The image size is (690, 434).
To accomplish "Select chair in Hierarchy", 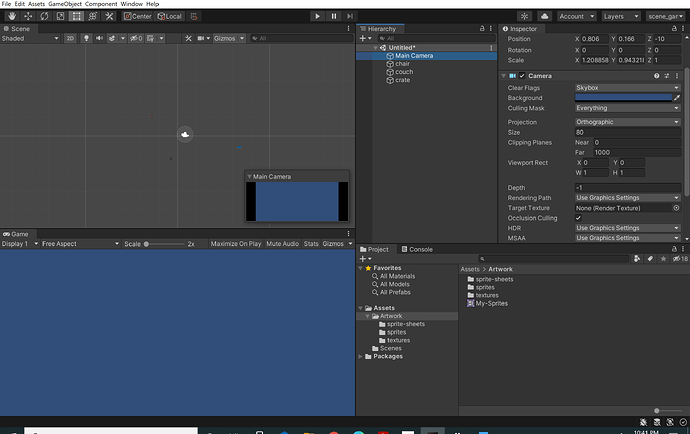I will click(x=402, y=64).
